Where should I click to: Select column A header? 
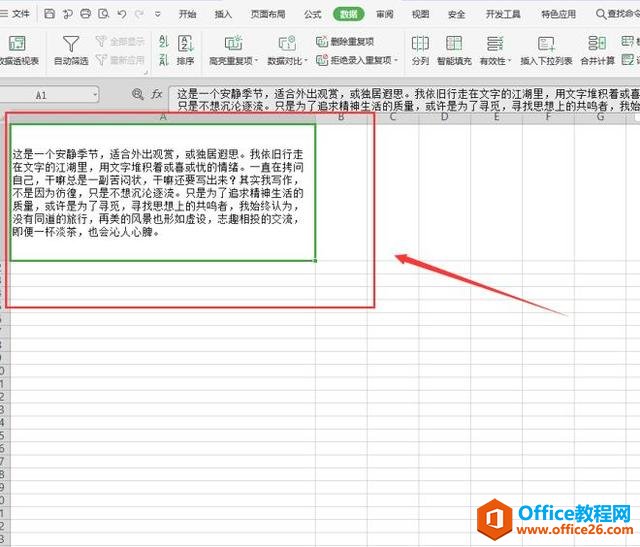[x=163, y=117]
